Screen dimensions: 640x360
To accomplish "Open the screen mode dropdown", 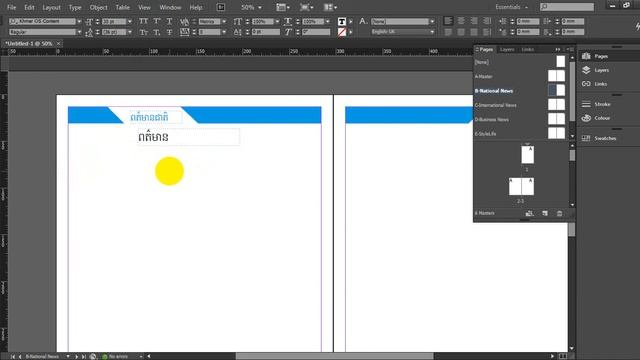I will [x=306, y=7].
